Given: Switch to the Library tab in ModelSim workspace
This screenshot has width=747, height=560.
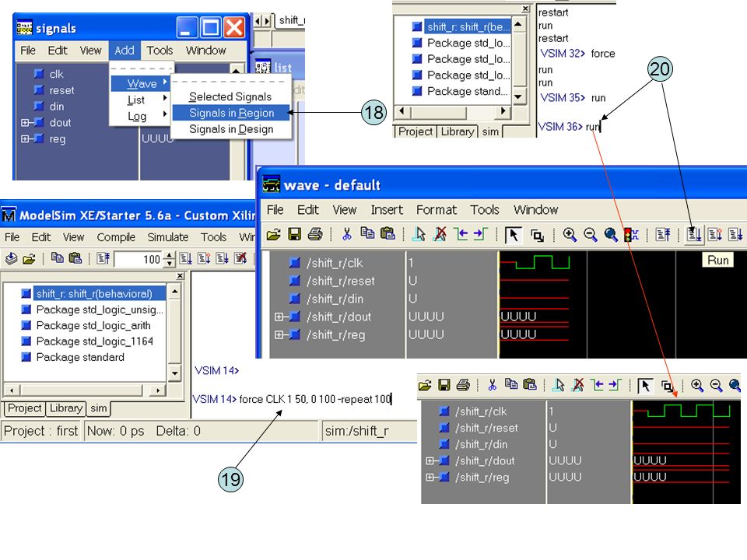Looking at the screenshot, I should (x=65, y=408).
